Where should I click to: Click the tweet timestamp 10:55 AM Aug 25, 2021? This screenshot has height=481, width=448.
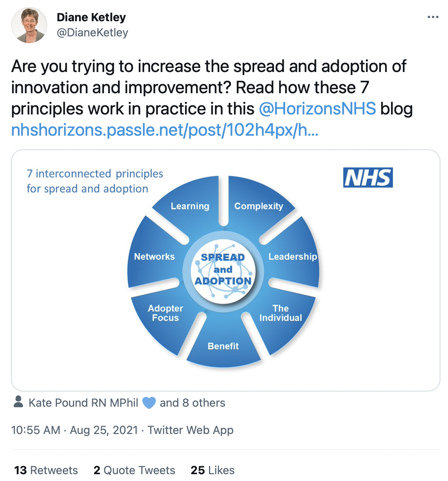point(74,430)
